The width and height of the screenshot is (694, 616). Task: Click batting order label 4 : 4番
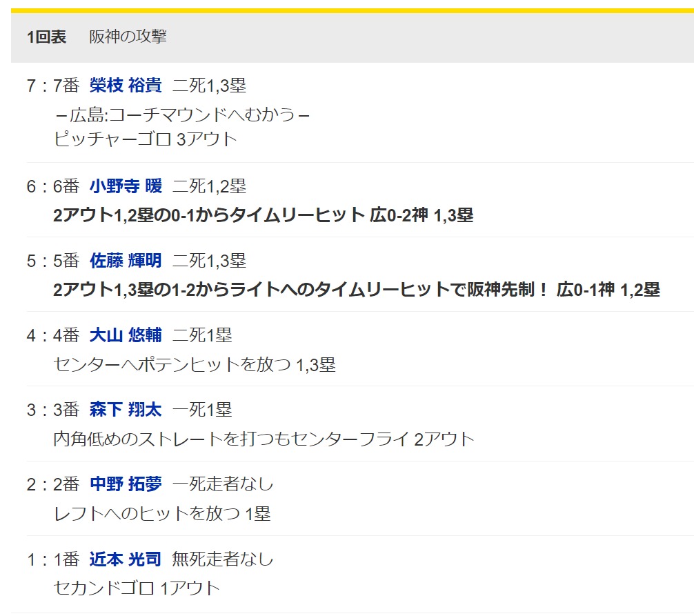(53, 335)
